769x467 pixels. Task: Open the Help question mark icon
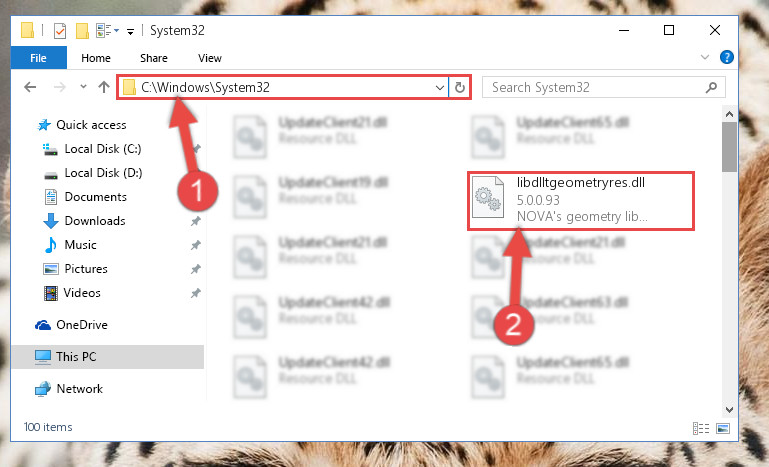click(726, 57)
